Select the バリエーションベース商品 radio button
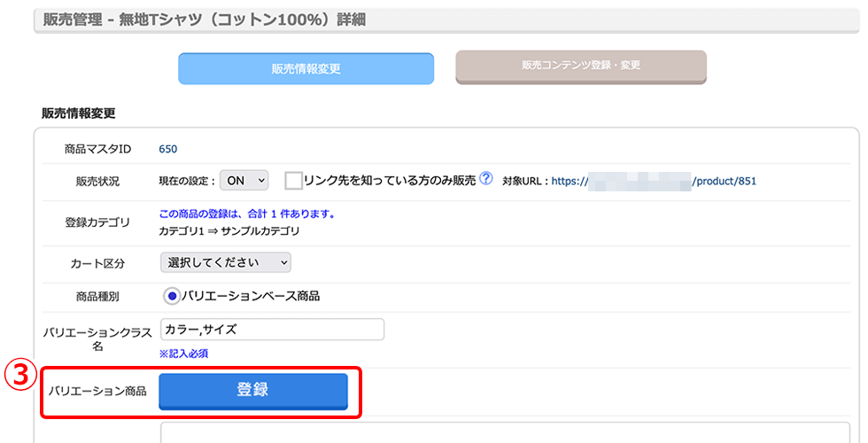This screenshot has width=868, height=443. click(x=172, y=296)
